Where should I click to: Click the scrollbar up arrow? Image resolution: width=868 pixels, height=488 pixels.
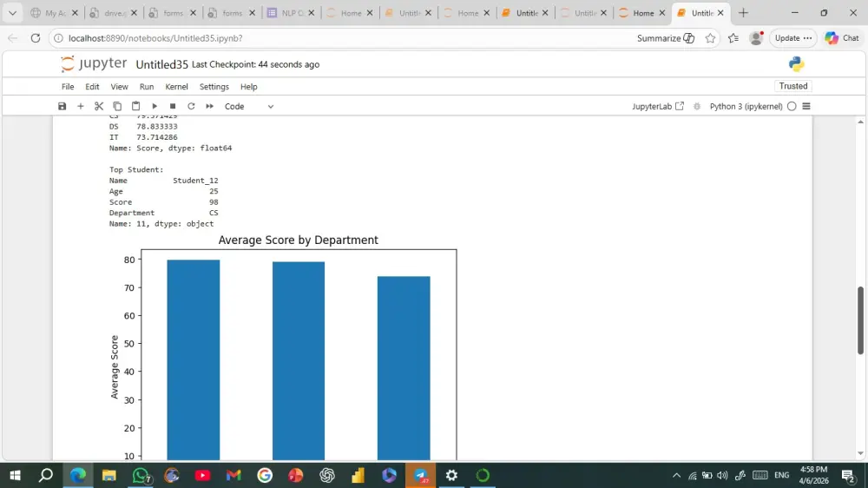860,122
